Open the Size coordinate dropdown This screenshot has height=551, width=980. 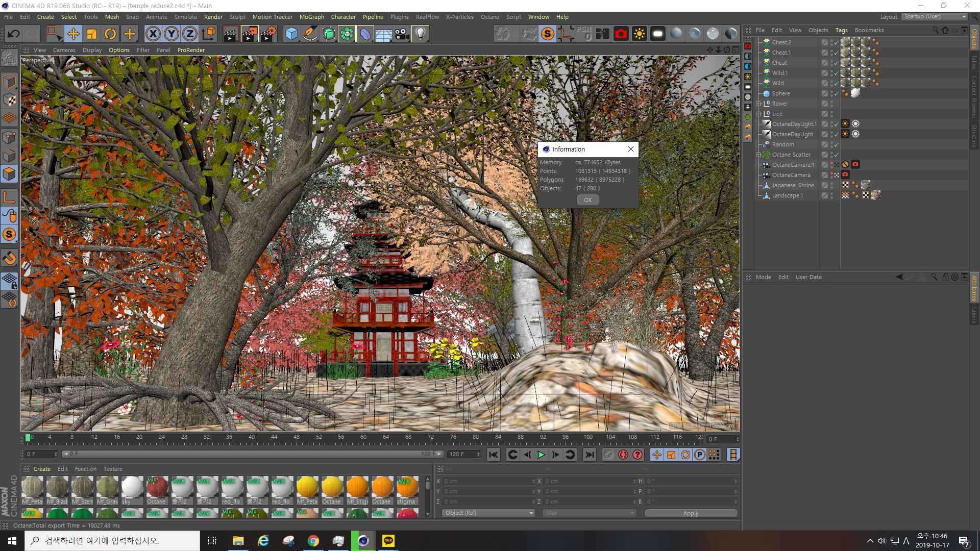click(589, 513)
